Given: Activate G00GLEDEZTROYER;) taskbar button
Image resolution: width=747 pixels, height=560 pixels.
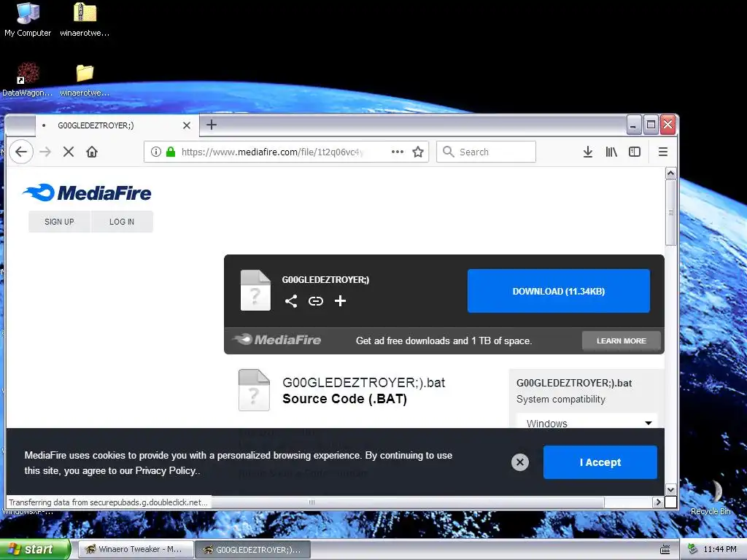Looking at the screenshot, I should (252, 550).
